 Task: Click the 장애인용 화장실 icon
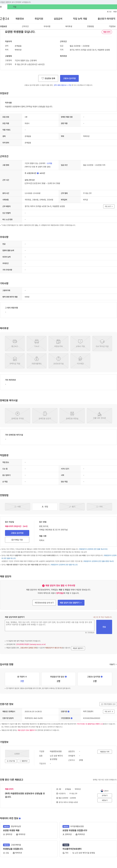pyautogui.click(x=72, y=415)
